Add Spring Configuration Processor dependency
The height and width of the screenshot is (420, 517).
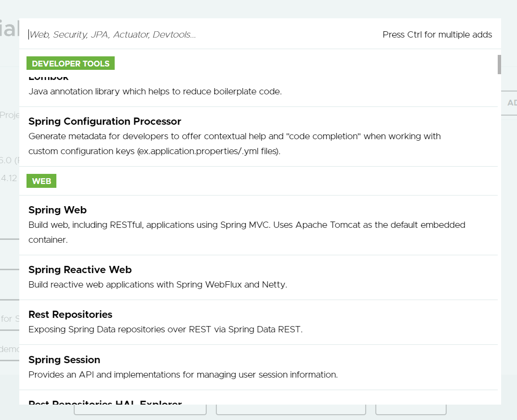[258, 136]
